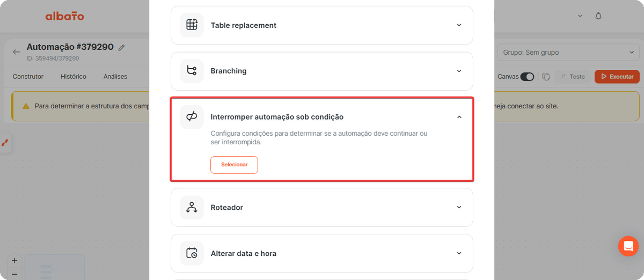The width and height of the screenshot is (644, 280).
Task: Open the Grupo: Sem grupo dropdown
Action: click(x=568, y=53)
